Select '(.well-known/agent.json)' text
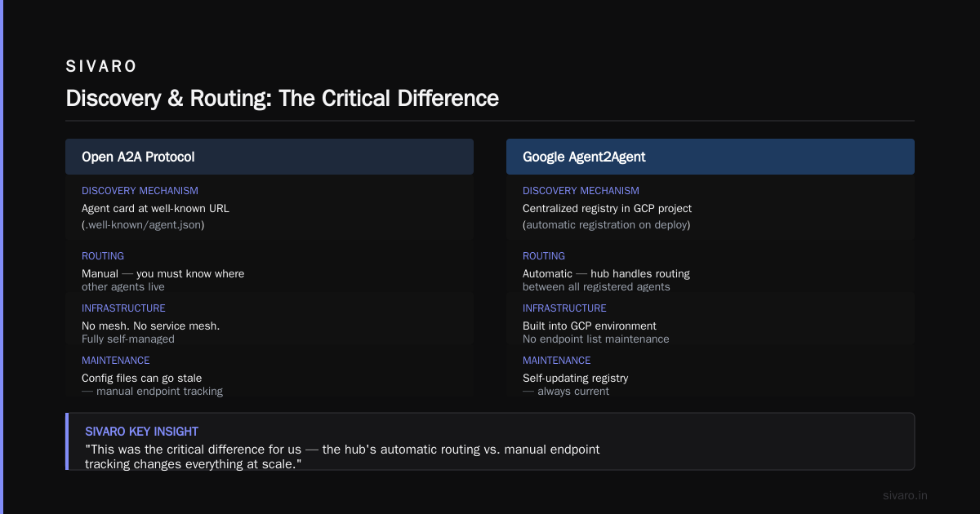Image resolution: width=980 pixels, height=514 pixels. tap(143, 224)
